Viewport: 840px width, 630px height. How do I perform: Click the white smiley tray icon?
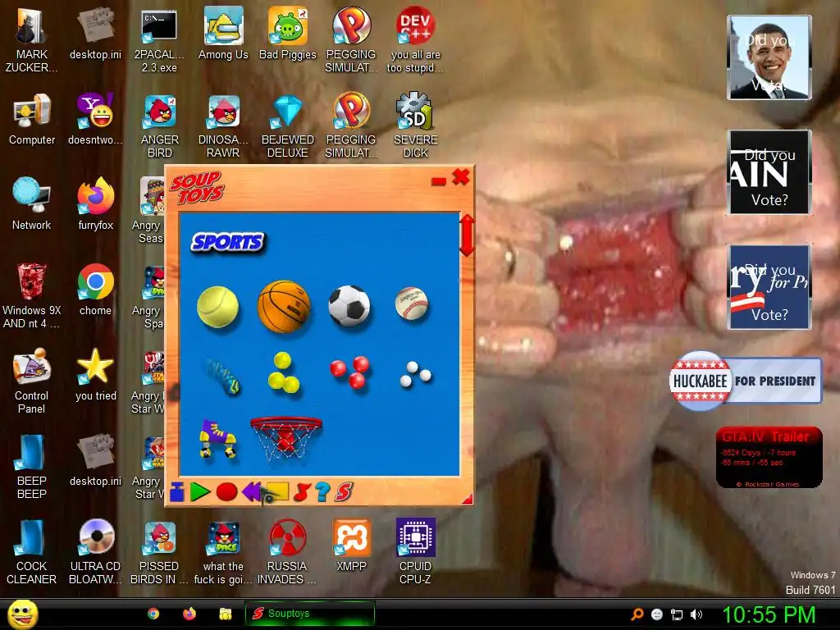[x=657, y=614]
